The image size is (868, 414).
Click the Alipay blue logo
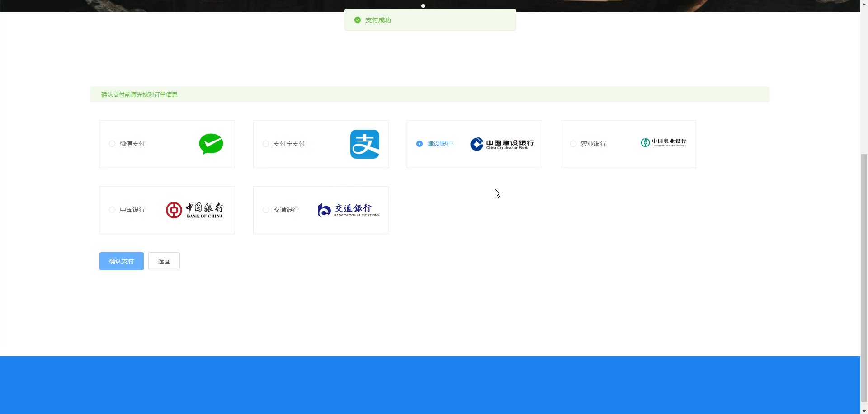(365, 144)
